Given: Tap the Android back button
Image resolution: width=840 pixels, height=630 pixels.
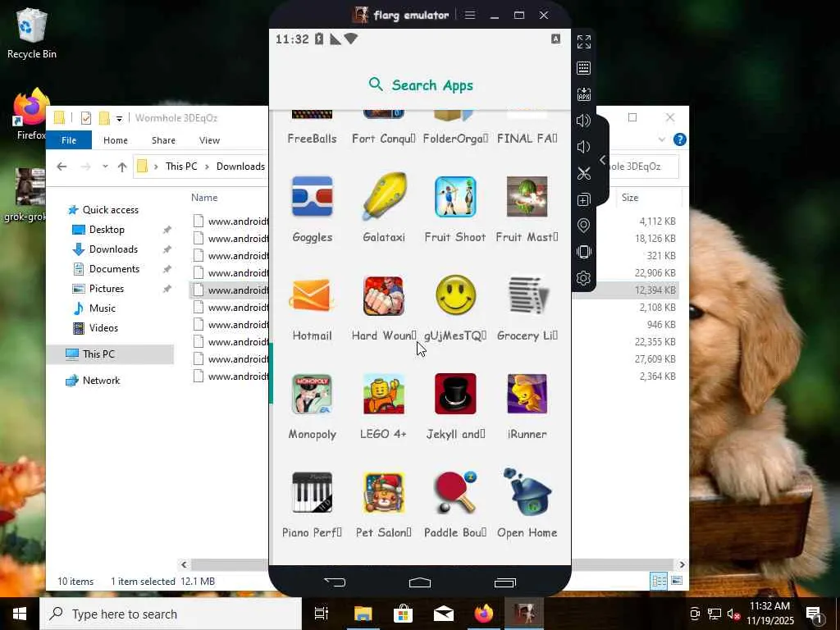Looking at the screenshot, I should pyautogui.click(x=335, y=582).
